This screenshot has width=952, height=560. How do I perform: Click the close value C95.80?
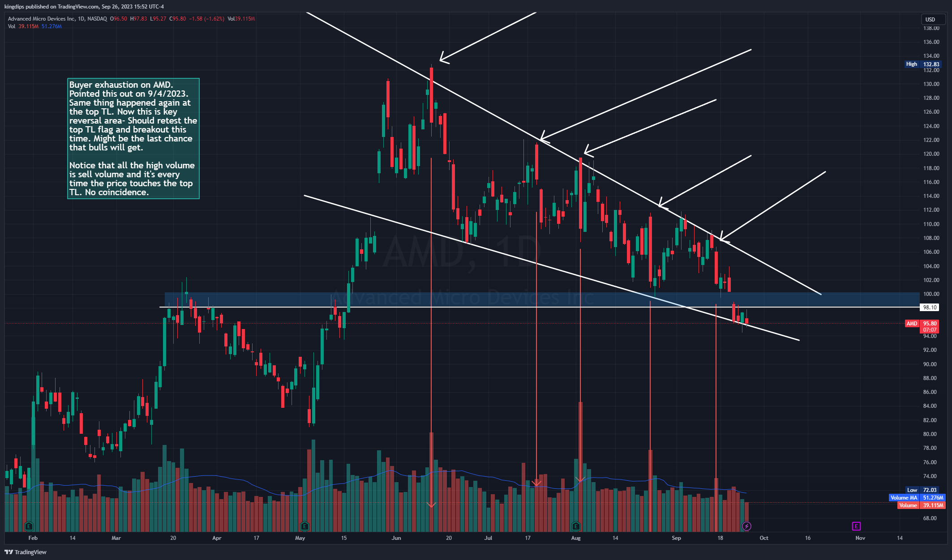pos(177,19)
